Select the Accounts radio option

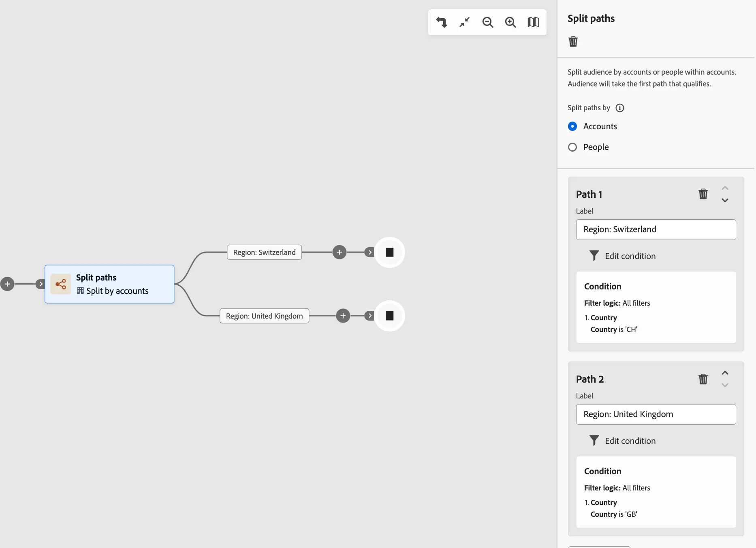pos(572,126)
